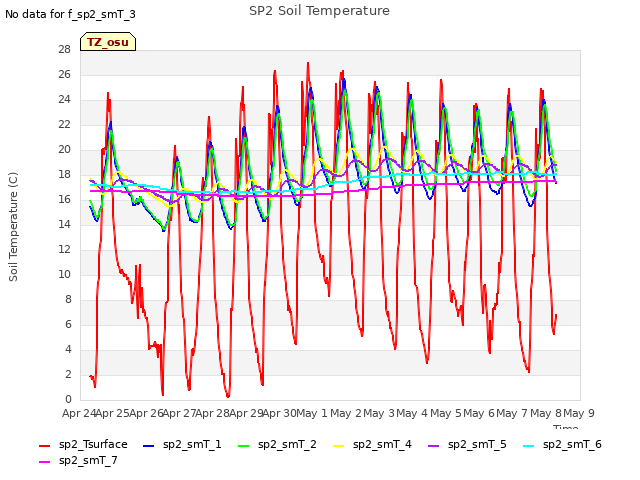Toggle sp2_smT_5 legend entry
Viewport: 640px width, 480px height.
point(467,444)
